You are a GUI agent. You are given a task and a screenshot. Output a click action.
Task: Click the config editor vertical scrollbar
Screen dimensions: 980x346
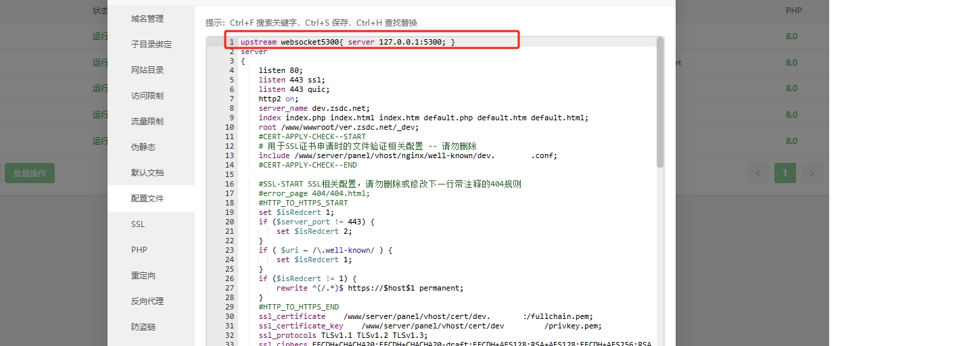point(660,101)
